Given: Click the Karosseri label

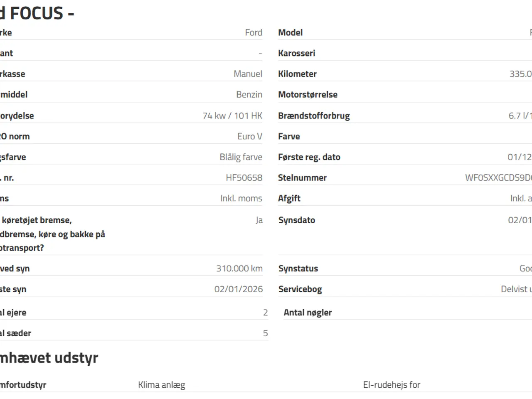Looking at the screenshot, I should point(297,53).
